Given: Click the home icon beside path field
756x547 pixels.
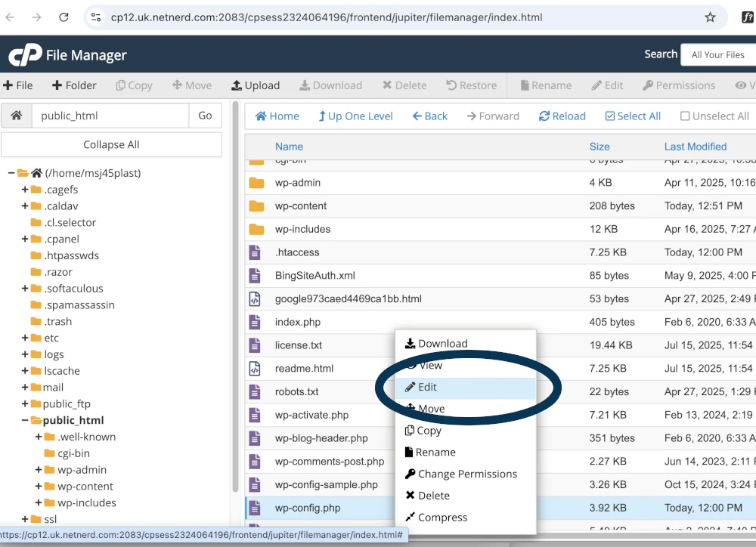Looking at the screenshot, I should [17, 116].
